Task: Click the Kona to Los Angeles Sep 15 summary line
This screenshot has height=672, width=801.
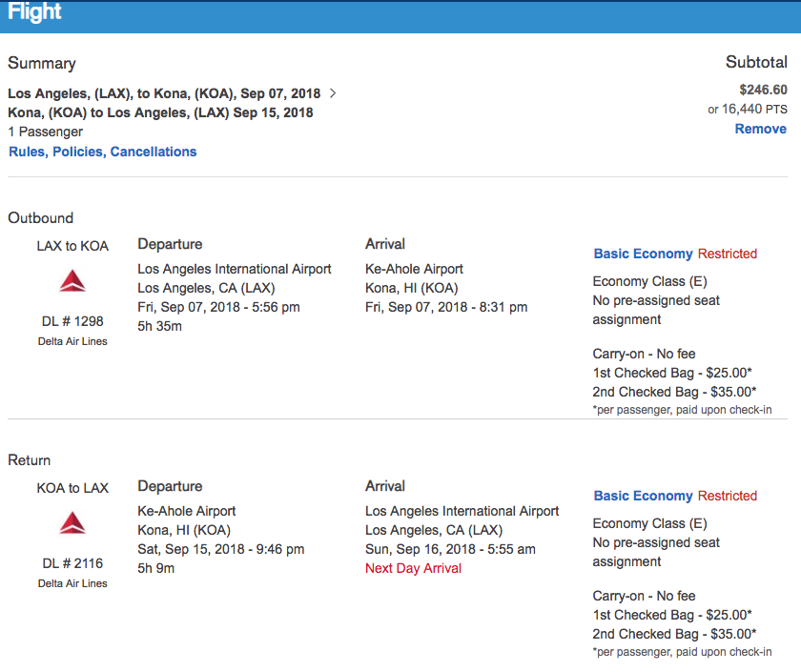Action: click(160, 112)
